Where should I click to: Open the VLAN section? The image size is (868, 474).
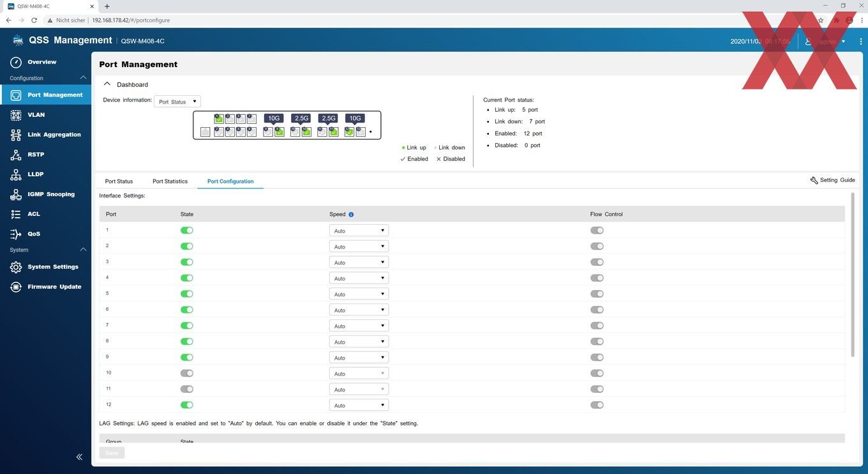36,114
